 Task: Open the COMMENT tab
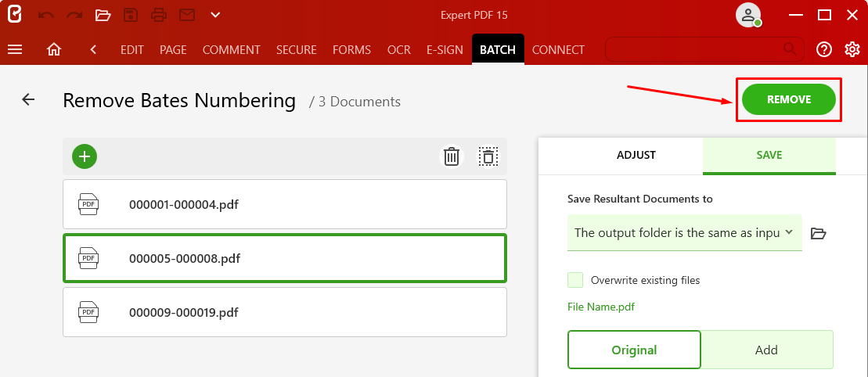point(232,50)
